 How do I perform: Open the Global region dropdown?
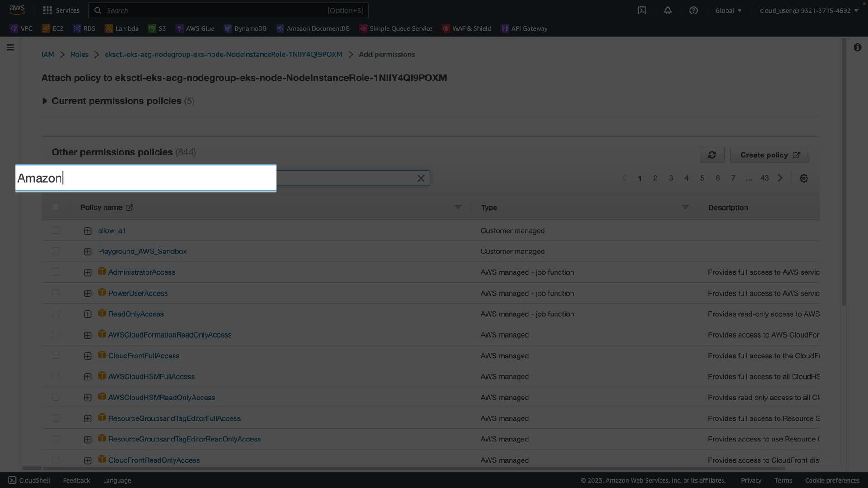728,10
